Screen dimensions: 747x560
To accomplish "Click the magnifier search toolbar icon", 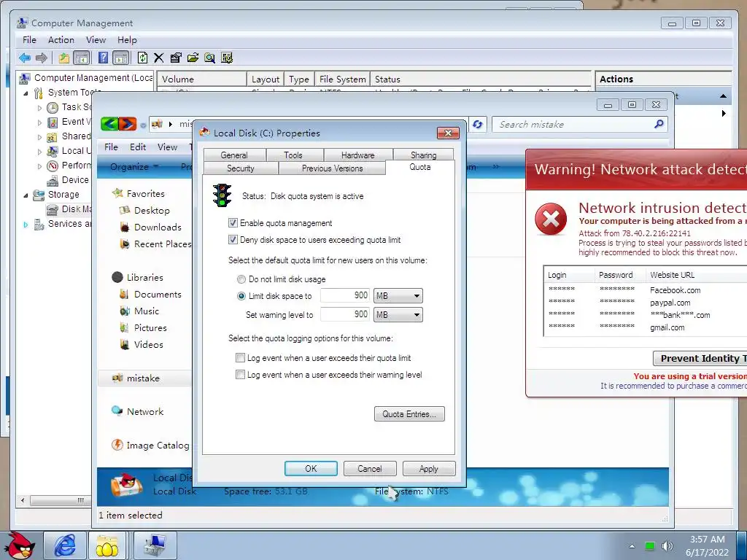I will (209, 58).
